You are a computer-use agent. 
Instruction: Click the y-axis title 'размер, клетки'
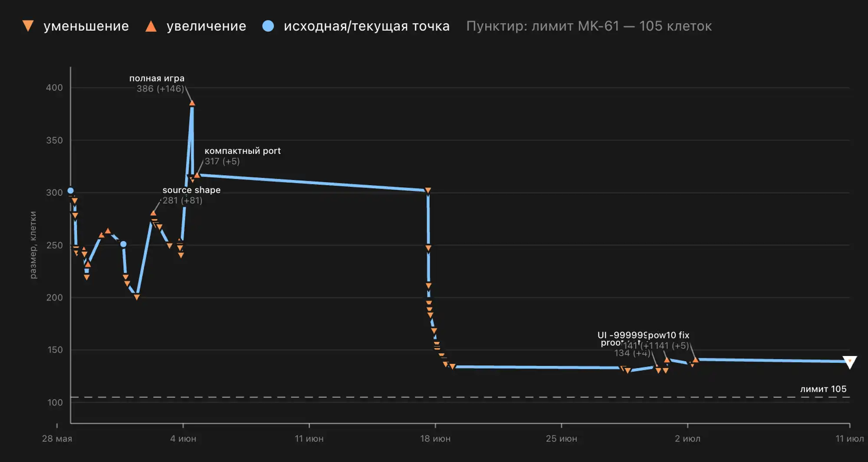(x=33, y=245)
